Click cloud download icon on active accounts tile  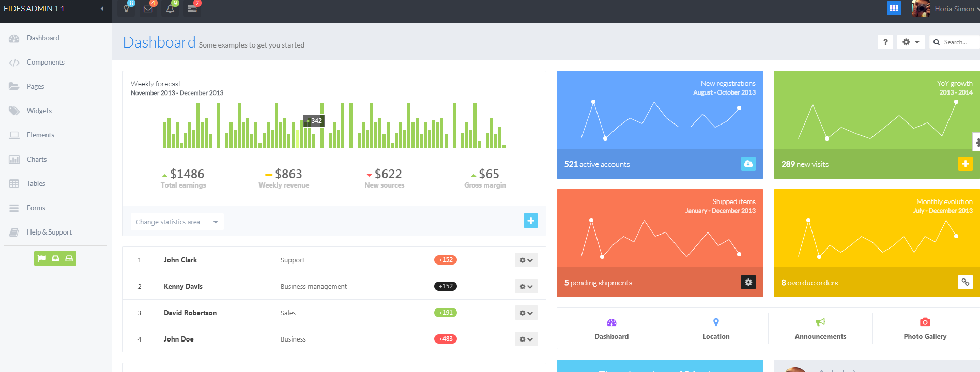pos(748,164)
